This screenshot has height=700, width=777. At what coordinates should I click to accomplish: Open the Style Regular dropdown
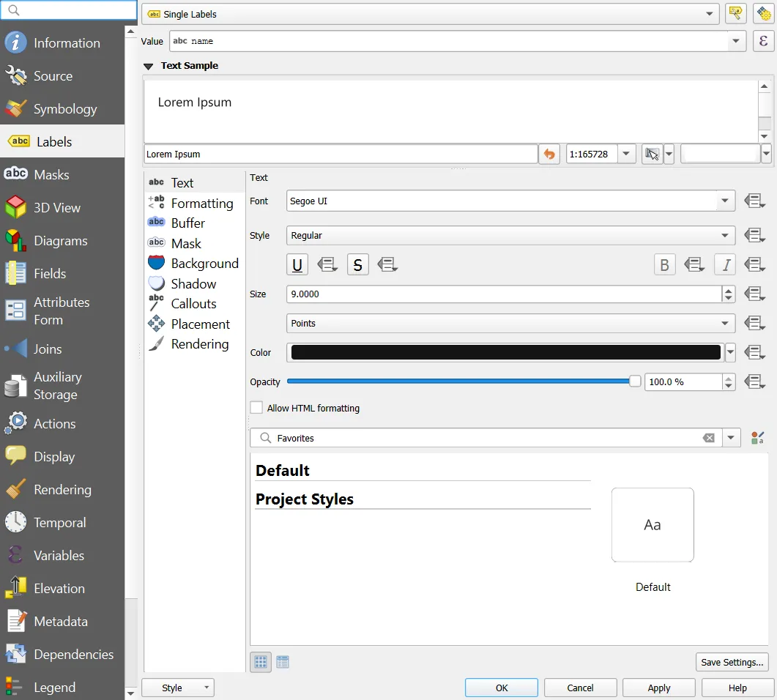point(510,235)
